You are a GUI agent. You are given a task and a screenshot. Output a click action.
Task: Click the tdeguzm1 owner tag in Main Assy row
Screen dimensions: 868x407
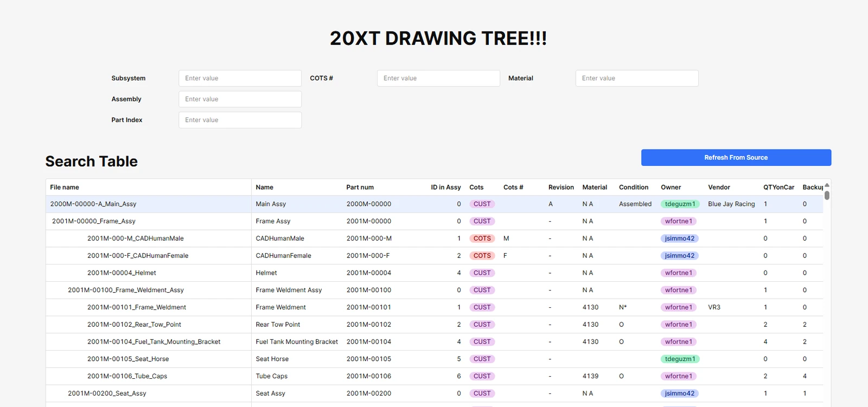click(x=680, y=204)
